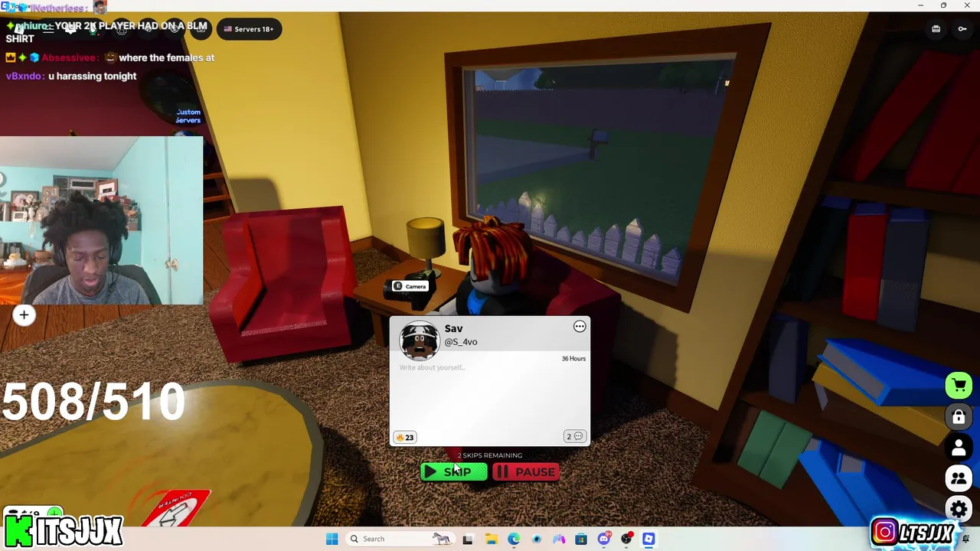Open the Roblox taskbar icon
980x551 pixels.
(648, 539)
